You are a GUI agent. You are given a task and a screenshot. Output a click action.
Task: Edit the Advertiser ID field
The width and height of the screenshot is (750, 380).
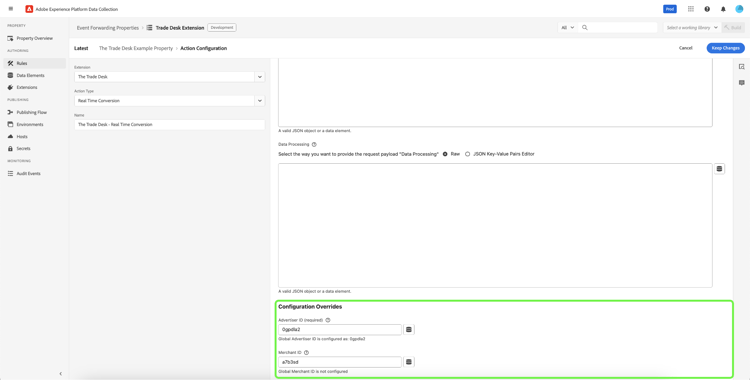(340, 329)
